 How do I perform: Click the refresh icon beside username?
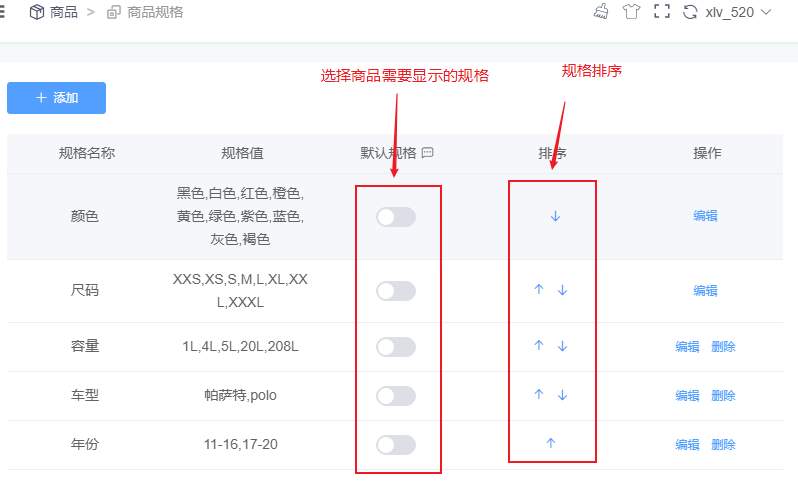[690, 12]
